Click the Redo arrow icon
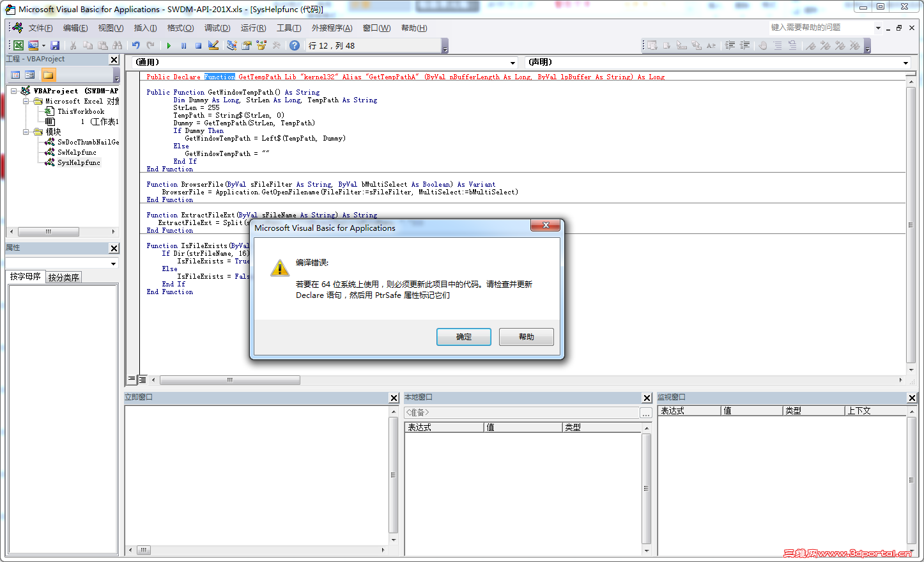Image resolution: width=924 pixels, height=562 pixels. click(x=151, y=45)
